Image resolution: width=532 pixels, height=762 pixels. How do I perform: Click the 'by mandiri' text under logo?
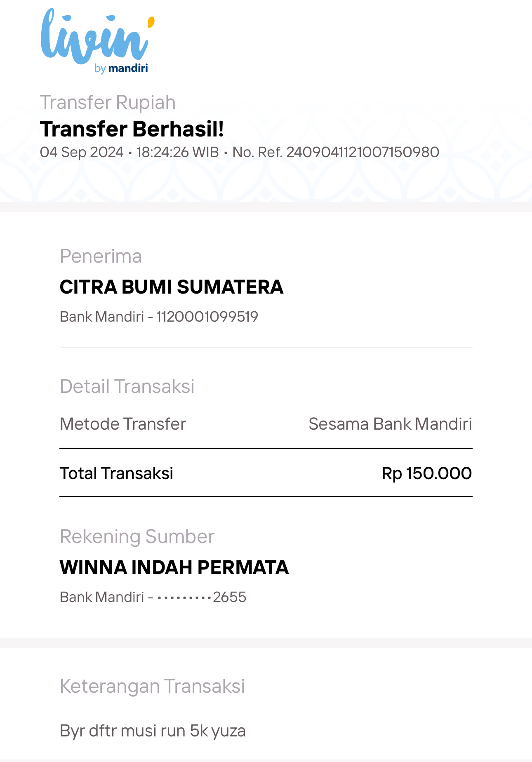tap(121, 68)
